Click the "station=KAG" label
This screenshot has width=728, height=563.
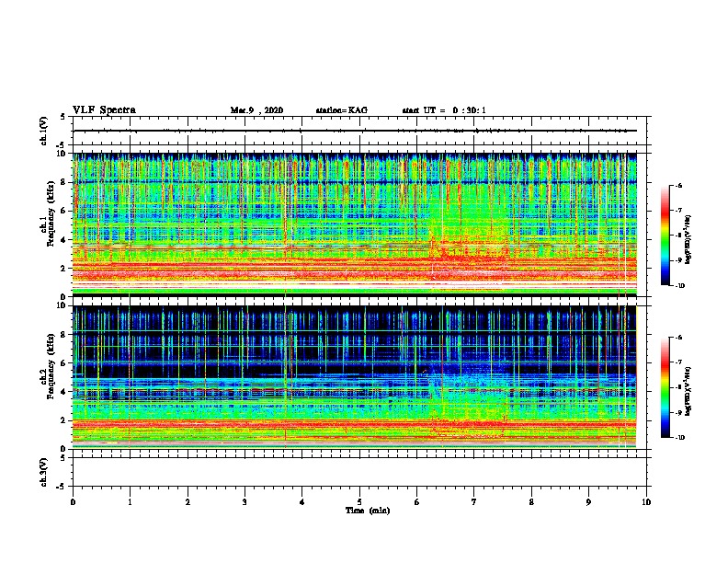341,110
